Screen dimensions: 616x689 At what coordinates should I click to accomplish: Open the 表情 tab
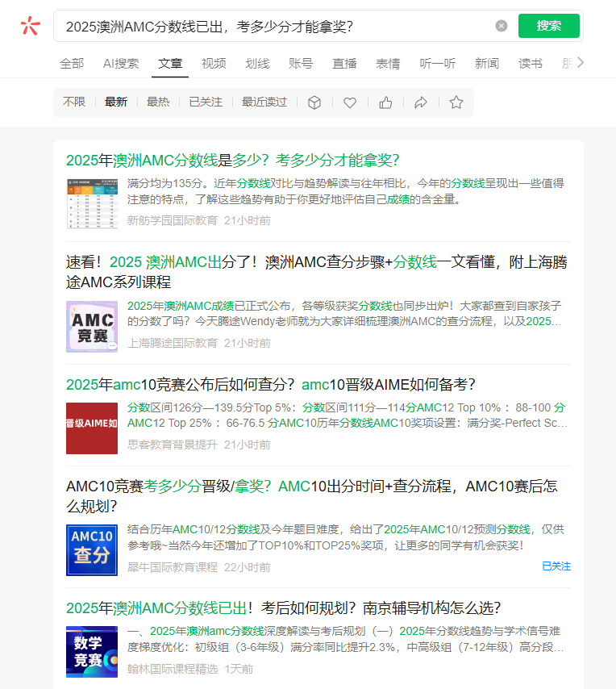388,64
